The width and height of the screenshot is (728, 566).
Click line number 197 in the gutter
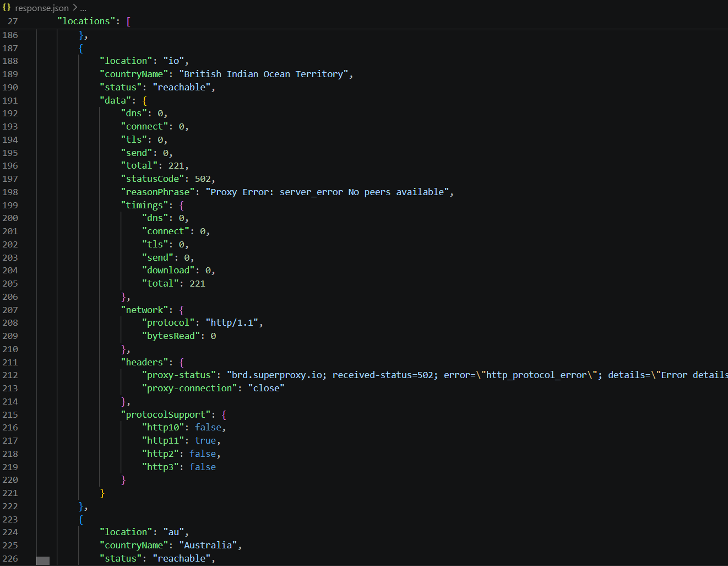(x=10, y=179)
